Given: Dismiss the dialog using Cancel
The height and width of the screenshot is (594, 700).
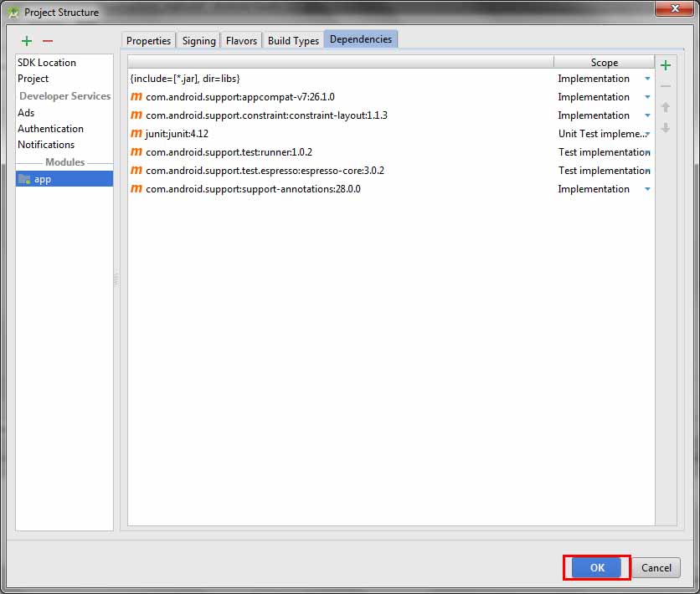Looking at the screenshot, I should [656, 567].
